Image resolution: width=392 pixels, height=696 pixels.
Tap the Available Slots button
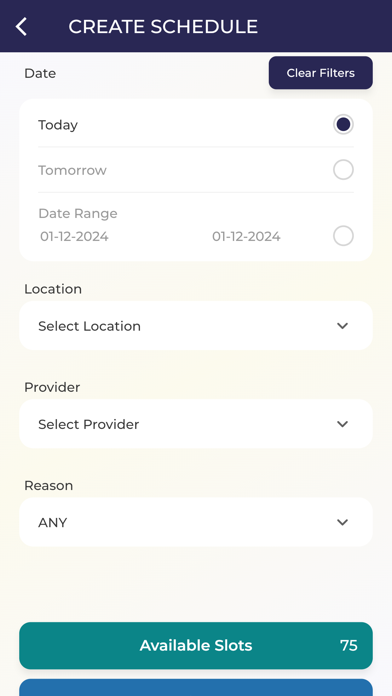pos(196,645)
